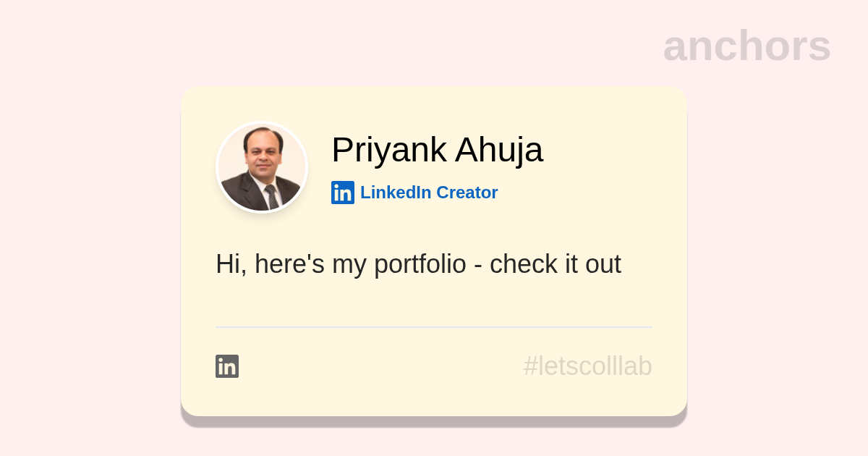Open the LinkedIn Creator link
The height and width of the screenshot is (456, 868).
[x=428, y=193]
